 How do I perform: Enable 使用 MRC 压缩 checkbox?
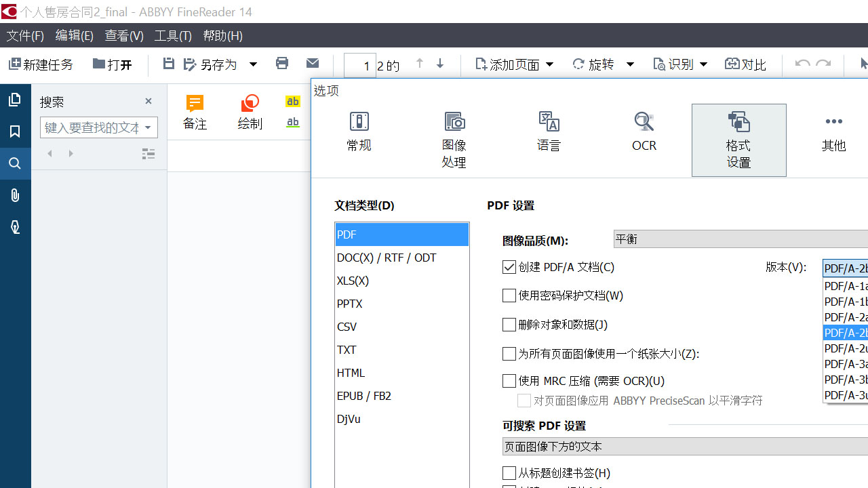509,381
